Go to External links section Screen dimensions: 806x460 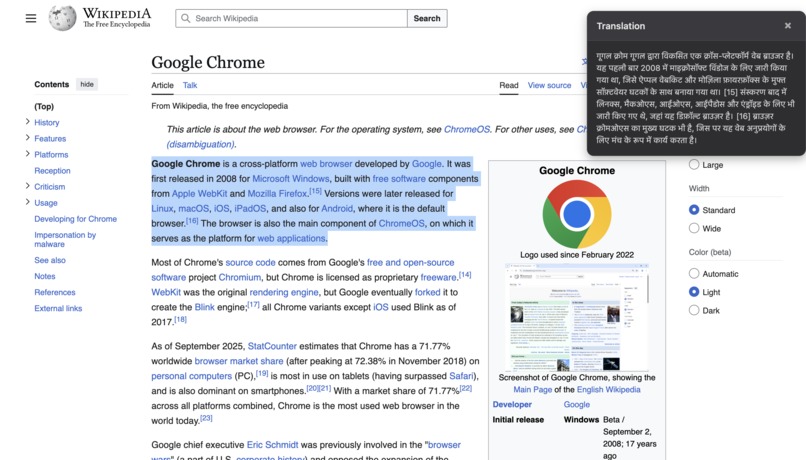(58, 308)
